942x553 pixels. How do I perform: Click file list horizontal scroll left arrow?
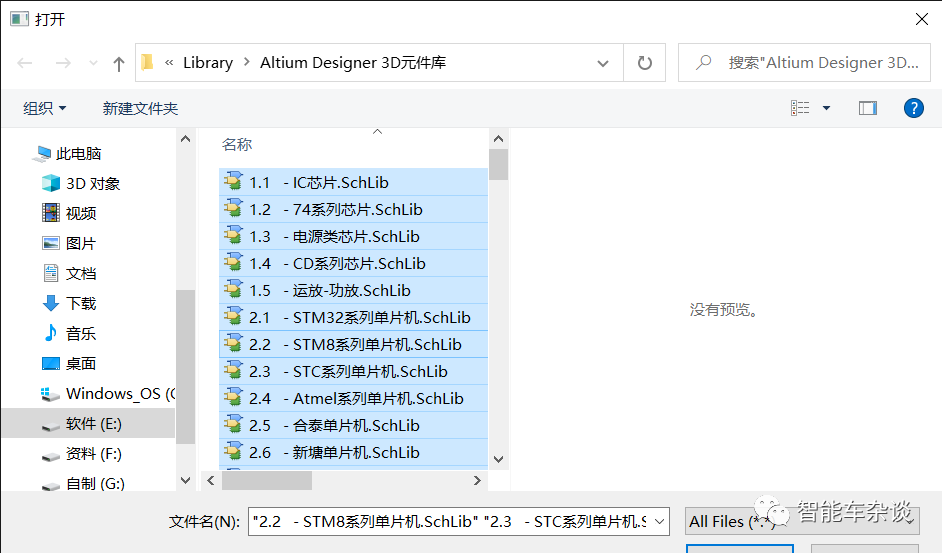pyautogui.click(x=210, y=480)
